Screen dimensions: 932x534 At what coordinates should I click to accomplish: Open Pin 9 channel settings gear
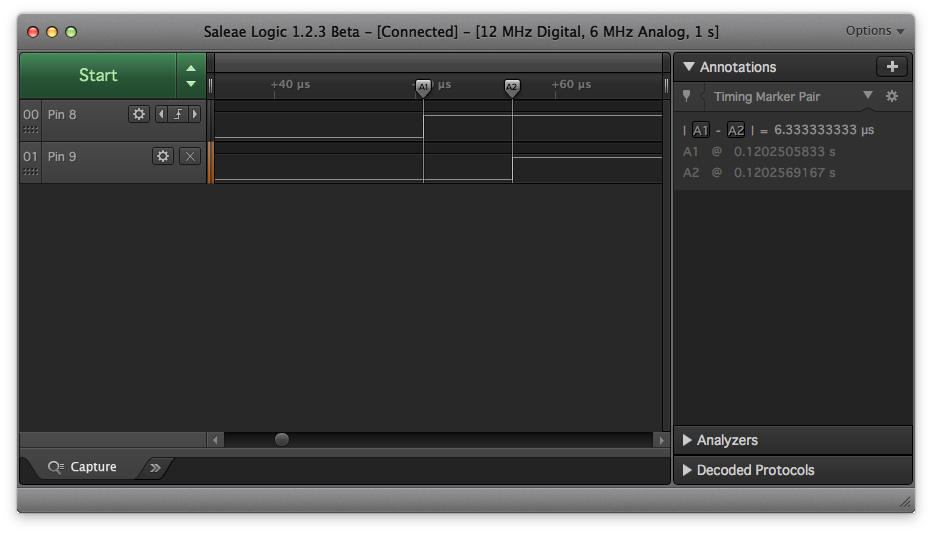[163, 156]
